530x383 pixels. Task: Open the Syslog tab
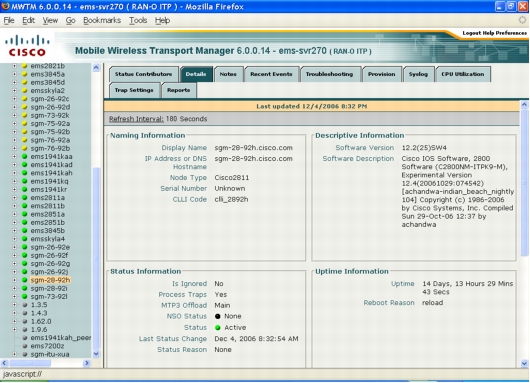click(418, 74)
